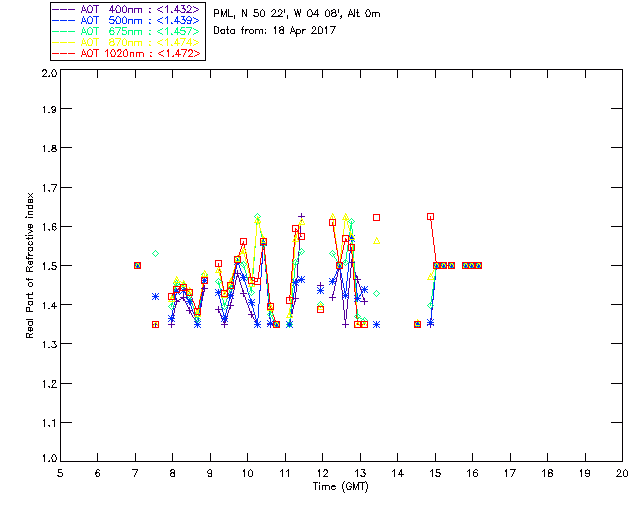Click the 6 hour x-axis label
The height and width of the screenshot is (512, 640).
coord(98,473)
